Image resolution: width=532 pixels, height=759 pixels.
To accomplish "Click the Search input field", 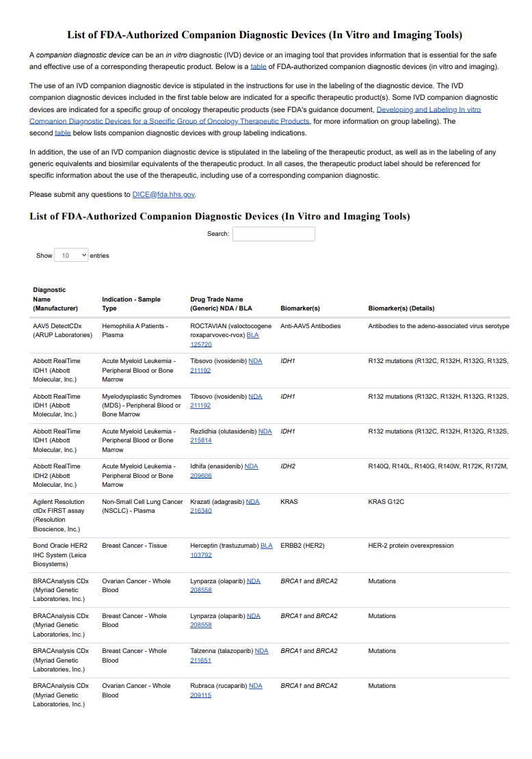I will (274, 234).
